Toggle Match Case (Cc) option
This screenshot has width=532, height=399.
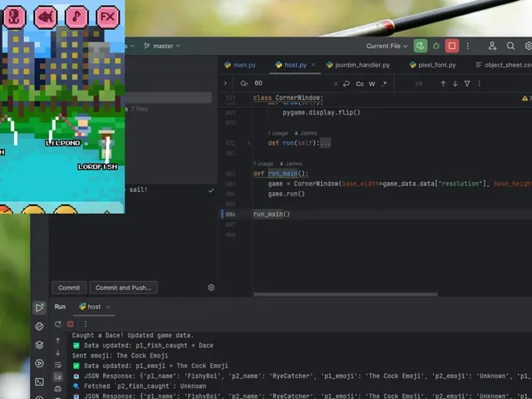point(360,84)
